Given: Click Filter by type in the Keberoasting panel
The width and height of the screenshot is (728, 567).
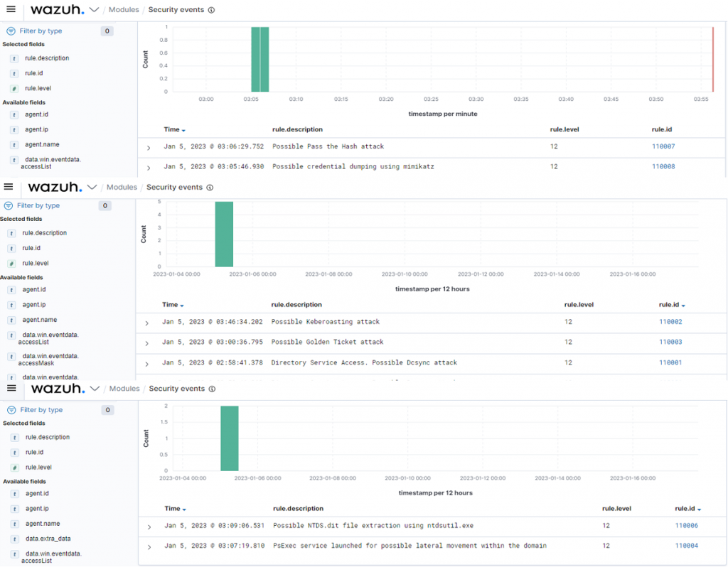Looking at the screenshot, I should click(38, 205).
